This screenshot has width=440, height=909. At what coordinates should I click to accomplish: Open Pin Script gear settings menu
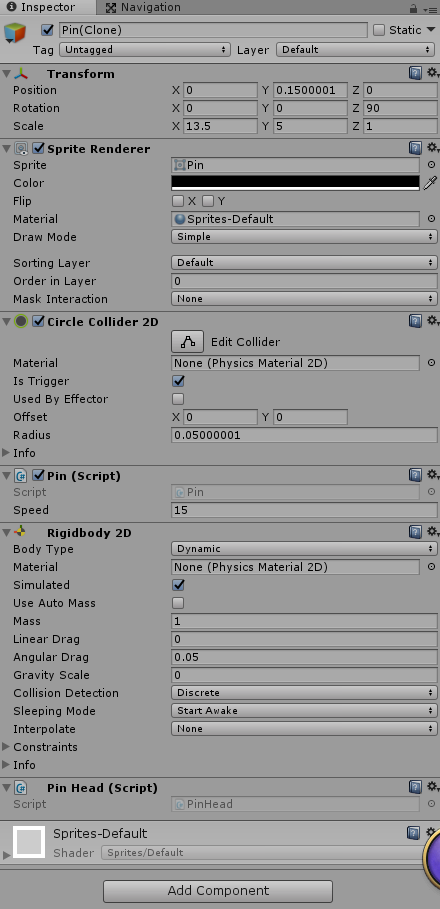432,475
